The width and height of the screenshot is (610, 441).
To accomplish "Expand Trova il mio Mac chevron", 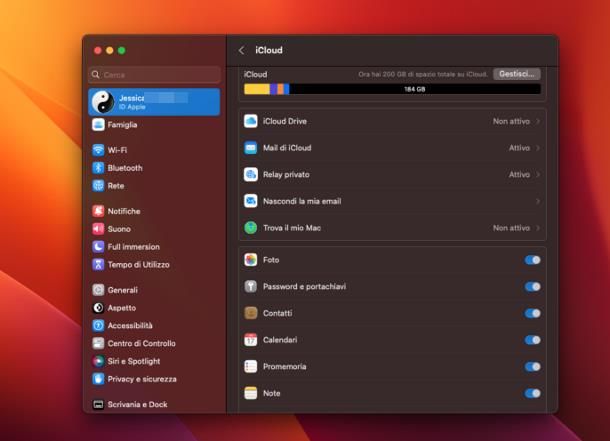I will coord(538,228).
